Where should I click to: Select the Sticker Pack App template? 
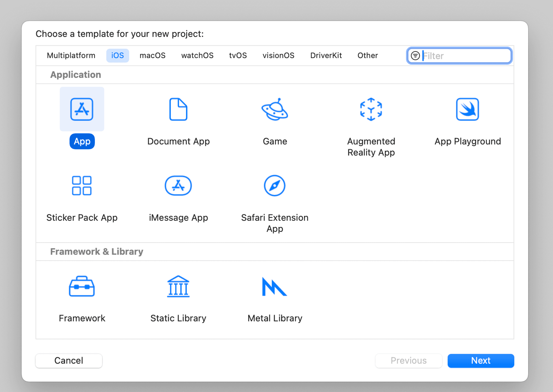(x=82, y=185)
